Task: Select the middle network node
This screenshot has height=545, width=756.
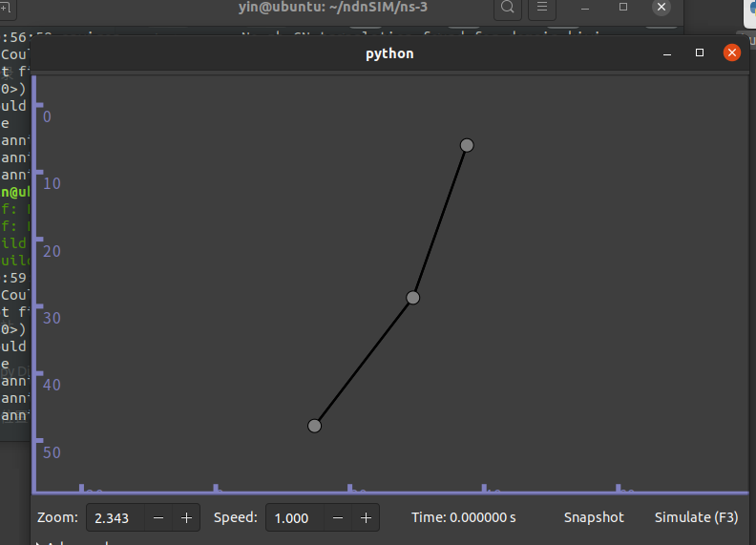Action: pos(412,298)
